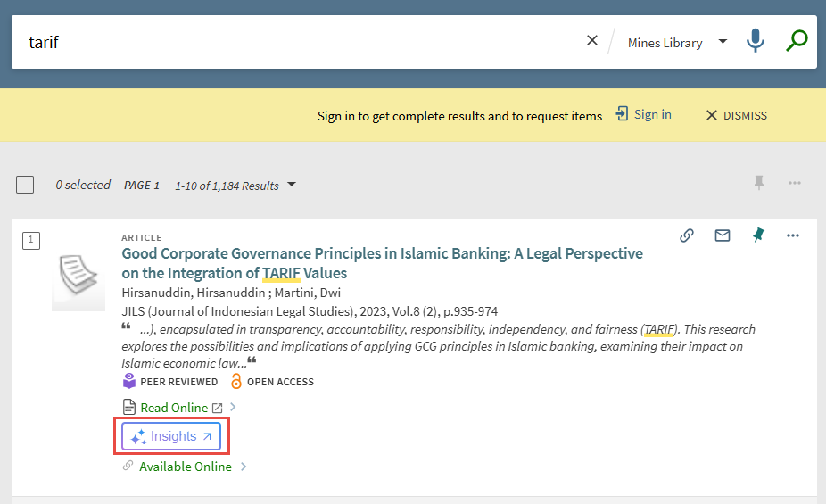Email the first article result
This screenshot has height=504, width=826.
(723, 235)
